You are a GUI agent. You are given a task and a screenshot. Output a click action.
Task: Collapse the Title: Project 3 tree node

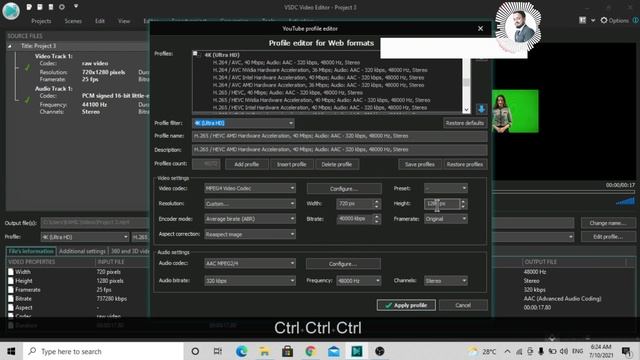(x=9, y=46)
